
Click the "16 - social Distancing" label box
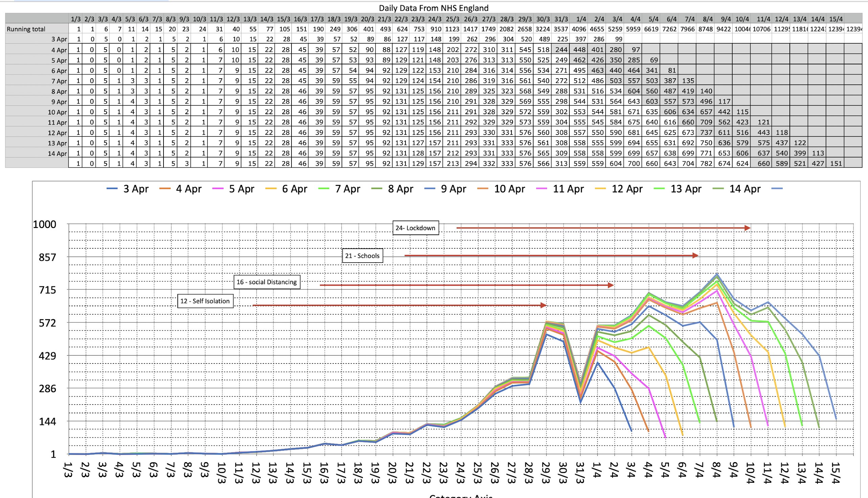[266, 282]
